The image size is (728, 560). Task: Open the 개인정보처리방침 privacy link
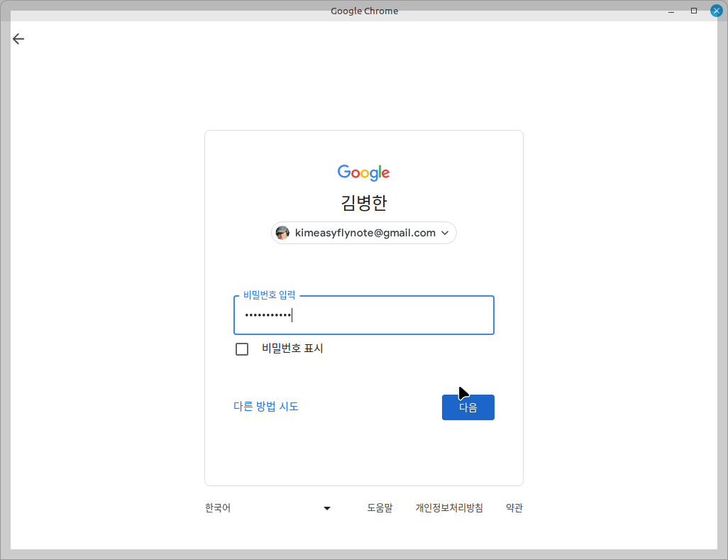tap(449, 508)
